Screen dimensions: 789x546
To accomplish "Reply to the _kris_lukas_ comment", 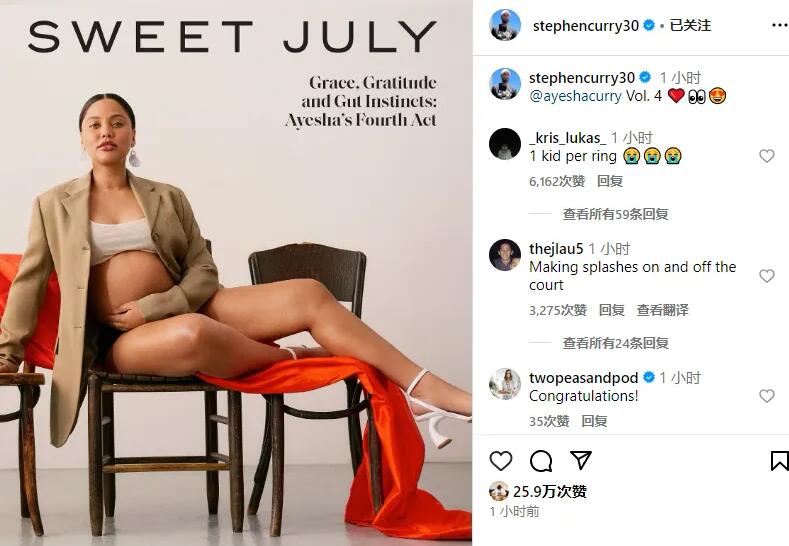I will [x=609, y=181].
